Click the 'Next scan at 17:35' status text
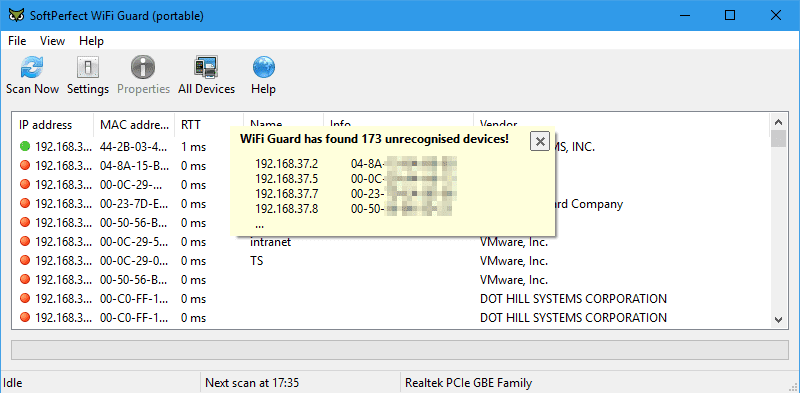800x393 pixels. (252, 383)
